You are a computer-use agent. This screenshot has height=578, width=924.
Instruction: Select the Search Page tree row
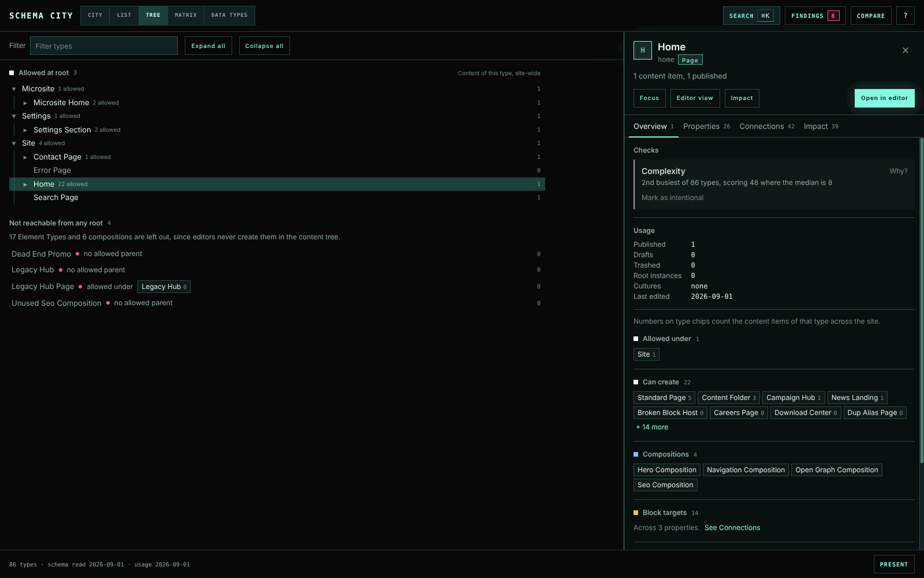[x=277, y=198]
